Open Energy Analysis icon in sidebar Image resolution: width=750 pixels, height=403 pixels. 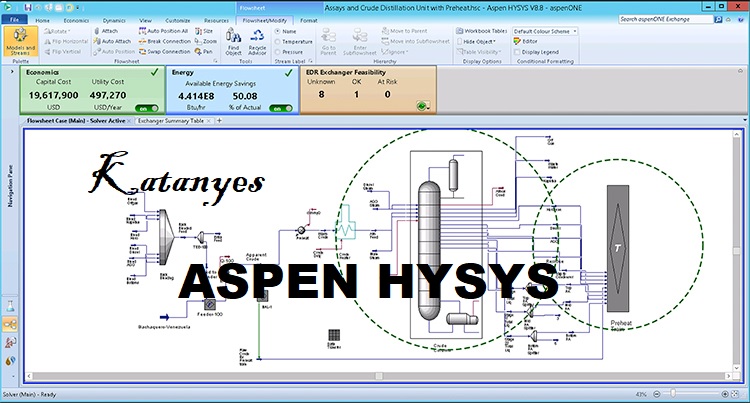[x=10, y=361]
